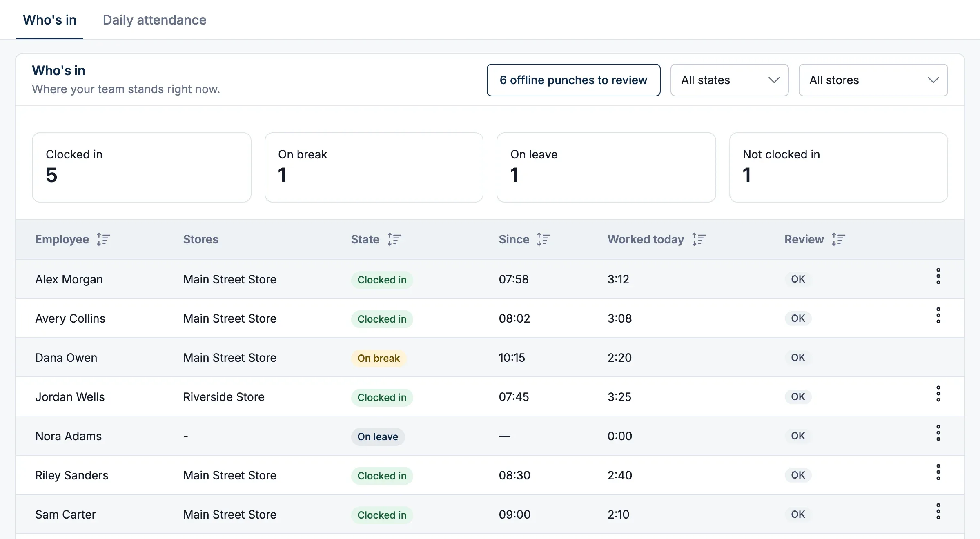This screenshot has height=539, width=980.
Task: Open actions menu for Nora Adams
Action: pos(938,433)
